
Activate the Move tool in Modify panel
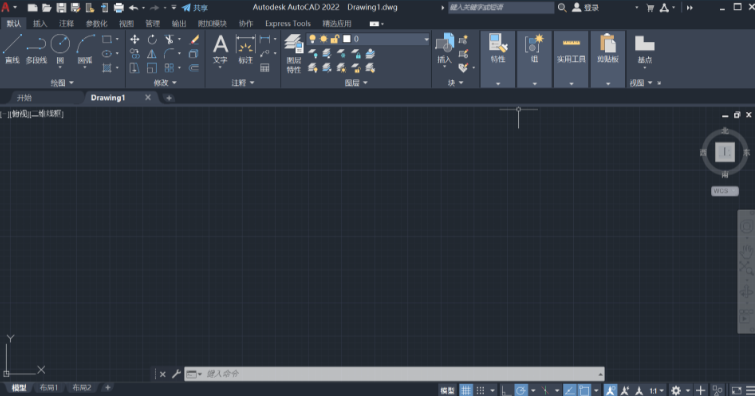pos(135,40)
